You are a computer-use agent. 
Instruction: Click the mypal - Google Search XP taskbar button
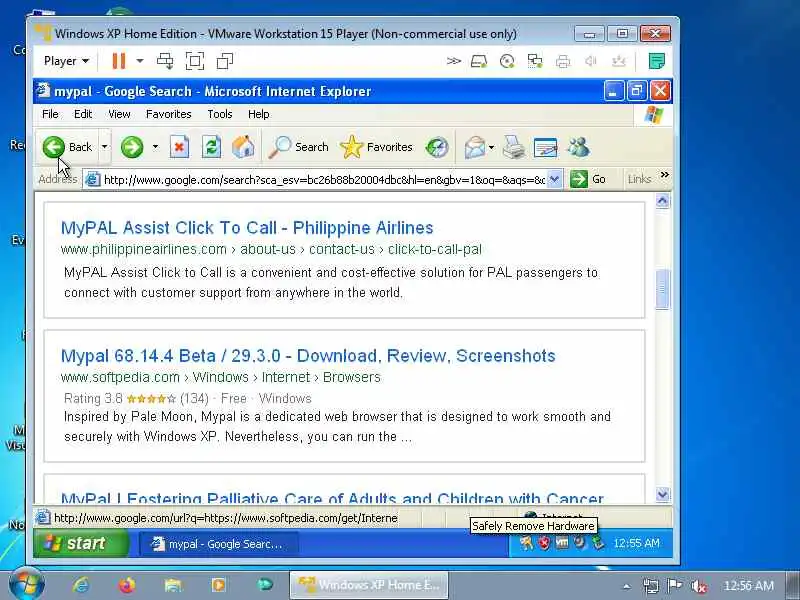218,544
